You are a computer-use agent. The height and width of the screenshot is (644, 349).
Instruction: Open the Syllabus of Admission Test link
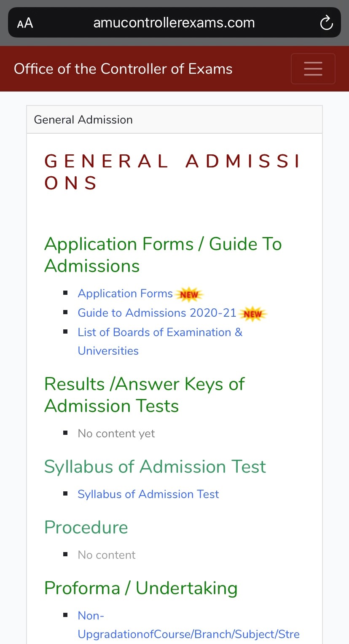tap(148, 494)
